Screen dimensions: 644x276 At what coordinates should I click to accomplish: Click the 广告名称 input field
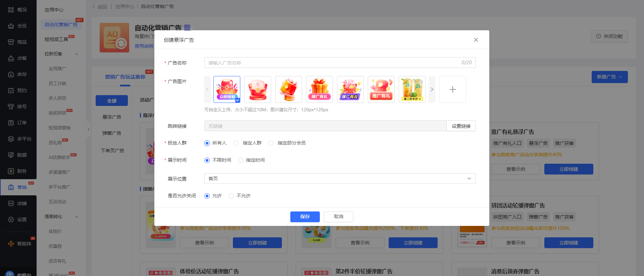[332, 63]
